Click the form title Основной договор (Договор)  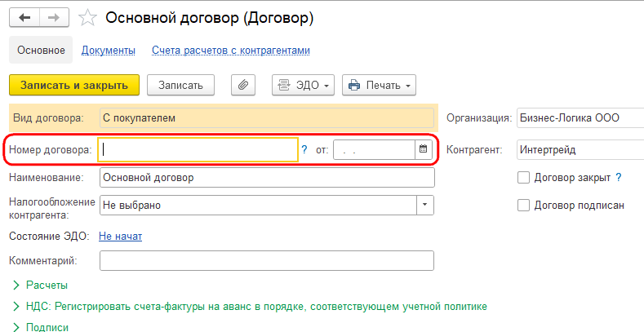(x=210, y=18)
